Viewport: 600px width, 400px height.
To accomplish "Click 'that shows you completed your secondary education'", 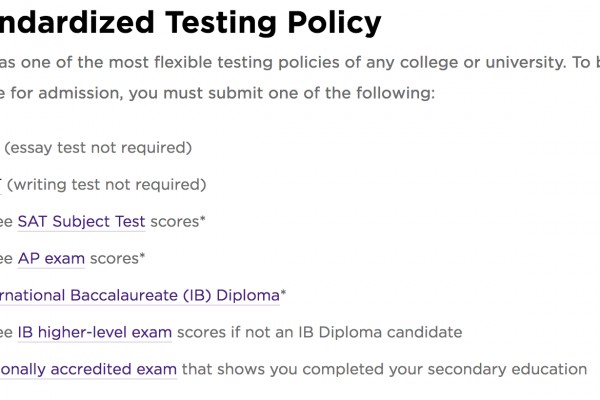I will 385,369.
